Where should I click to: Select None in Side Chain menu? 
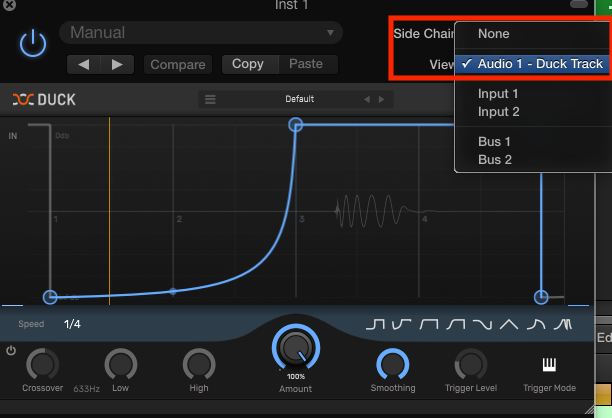pos(533,34)
